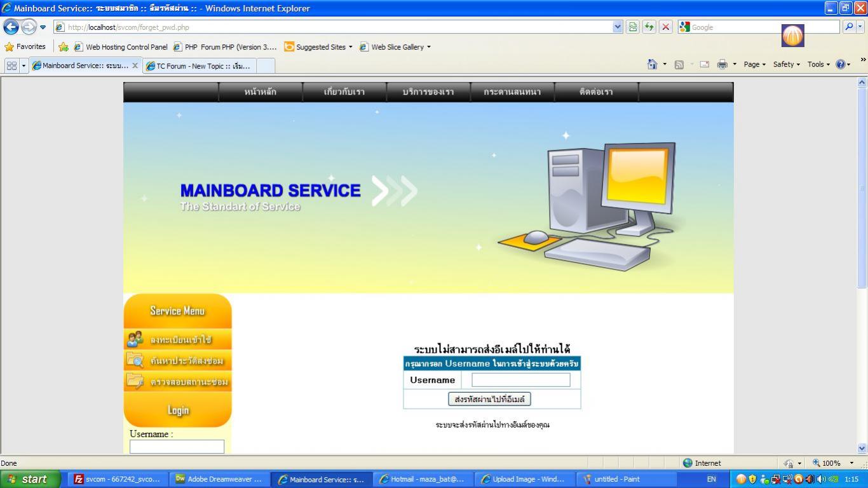The image size is (868, 488).
Task: Switch to the Hotmail taskbar window
Action: pos(423,479)
